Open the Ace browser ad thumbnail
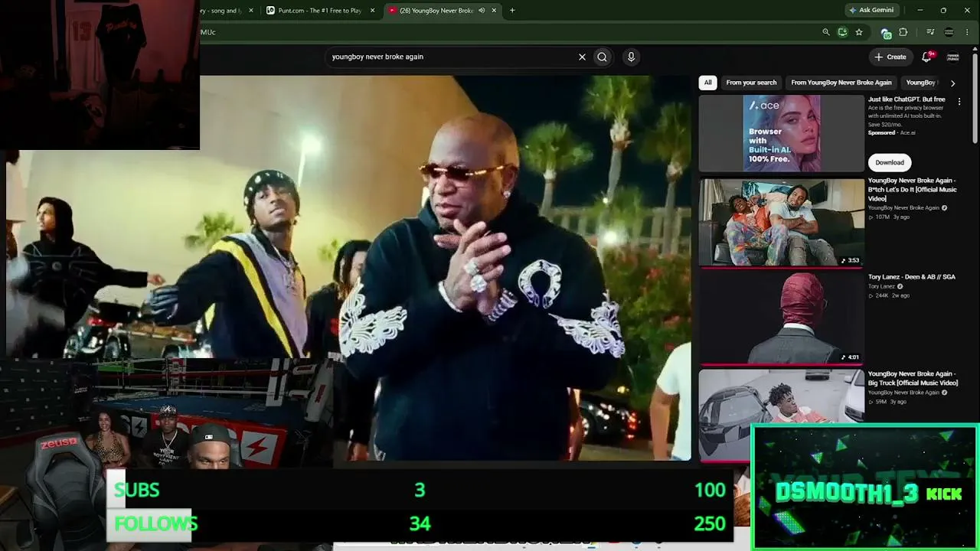 pyautogui.click(x=781, y=133)
